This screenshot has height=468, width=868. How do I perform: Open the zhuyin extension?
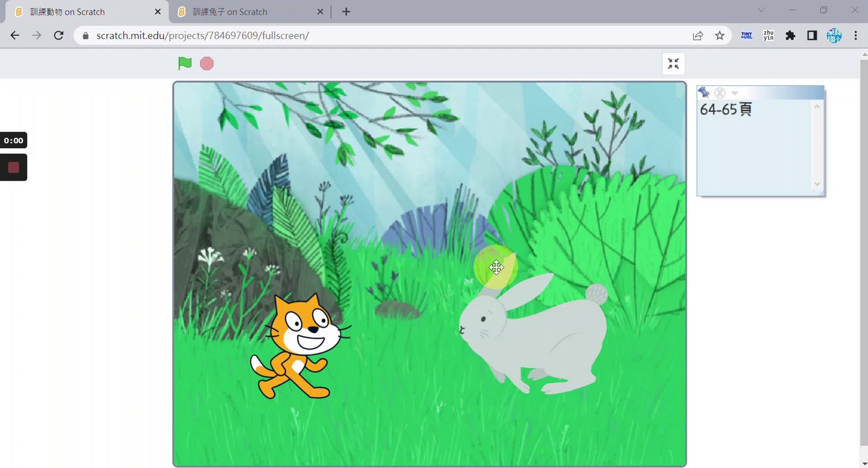[x=769, y=36]
